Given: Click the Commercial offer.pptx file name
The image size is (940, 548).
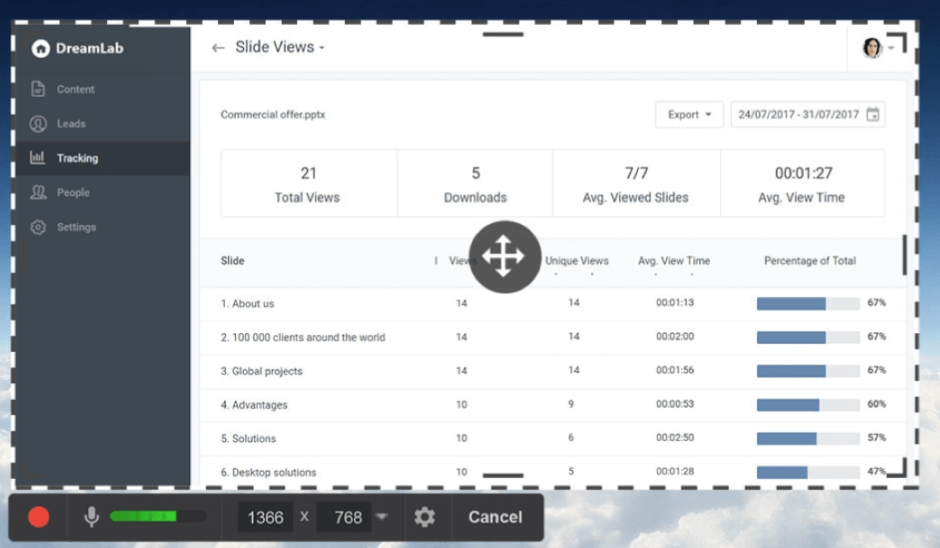Looking at the screenshot, I should (x=273, y=115).
